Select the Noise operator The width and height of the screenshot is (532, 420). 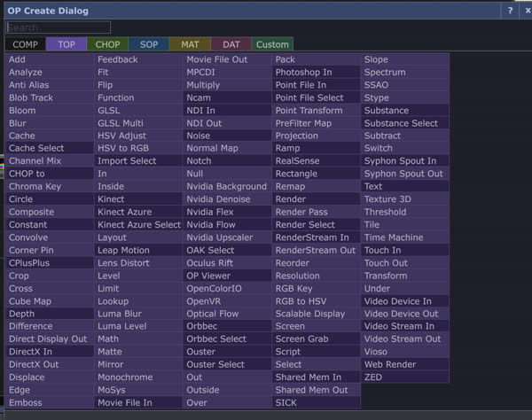227,136
